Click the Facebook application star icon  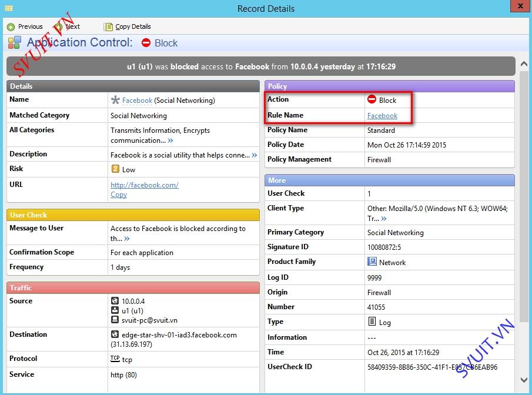(115, 100)
